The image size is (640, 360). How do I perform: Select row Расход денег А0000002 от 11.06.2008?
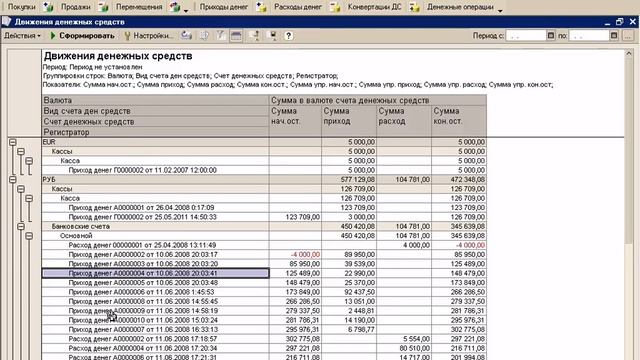pos(155,339)
